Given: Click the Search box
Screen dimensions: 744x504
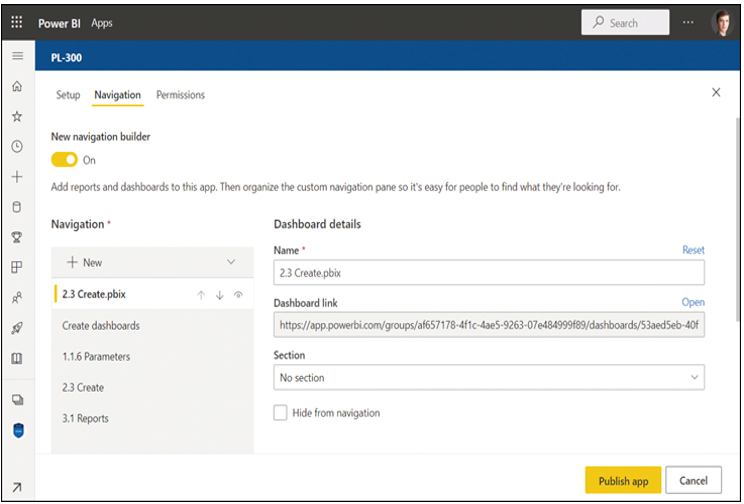Looking at the screenshot, I should 625,22.
